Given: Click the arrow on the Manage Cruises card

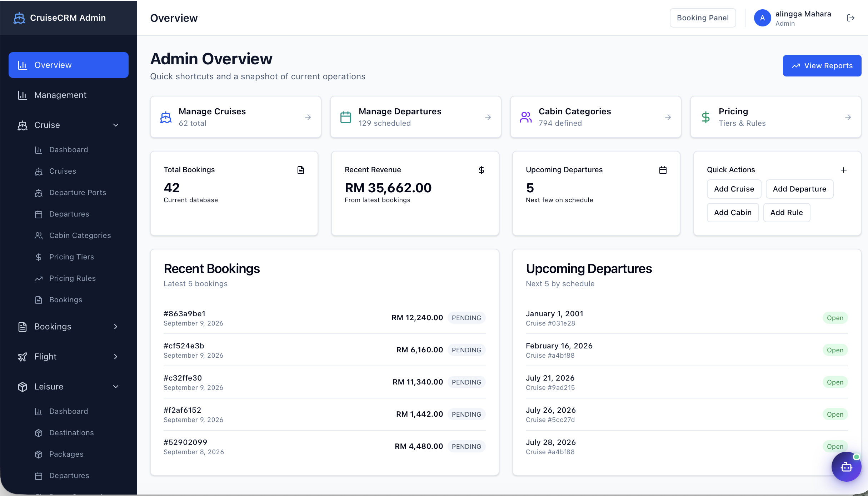Looking at the screenshot, I should point(308,117).
